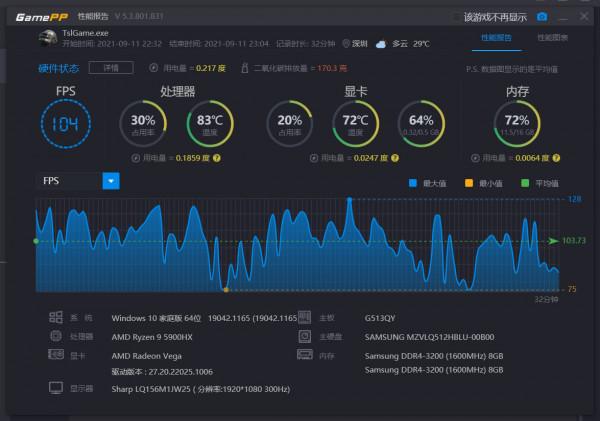Image resolution: width=600 pixels, height=421 pixels.
Task: Click the GPU 64% memory gauge
Action: (x=421, y=124)
